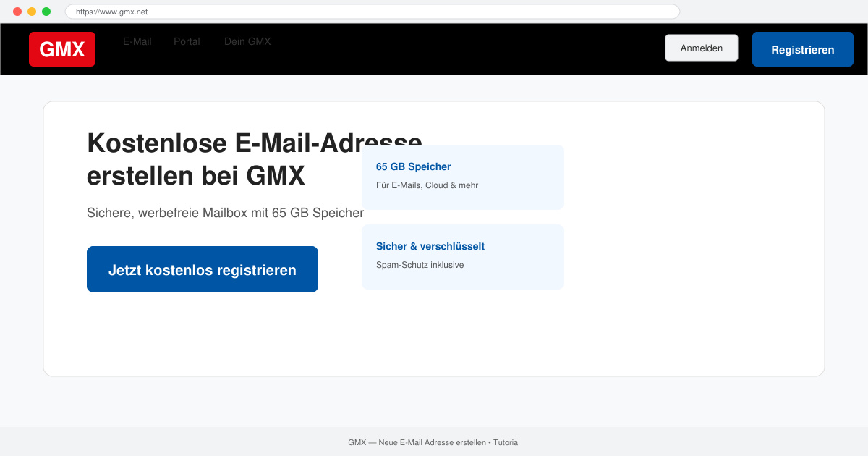Click the footer text Neue E-Mail Adresse erstellen
Image resolution: width=868 pixels, height=456 pixels.
[433, 442]
